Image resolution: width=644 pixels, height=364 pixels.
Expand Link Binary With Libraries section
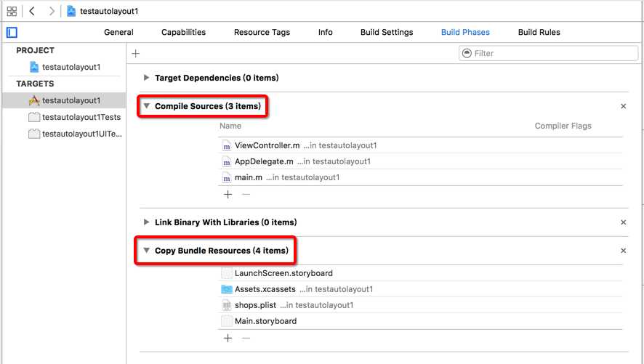coord(146,222)
